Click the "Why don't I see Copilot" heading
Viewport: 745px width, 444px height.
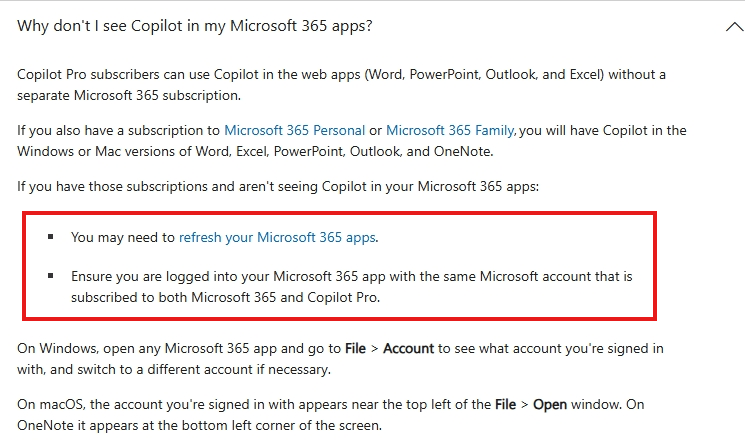pyautogui.click(x=195, y=25)
